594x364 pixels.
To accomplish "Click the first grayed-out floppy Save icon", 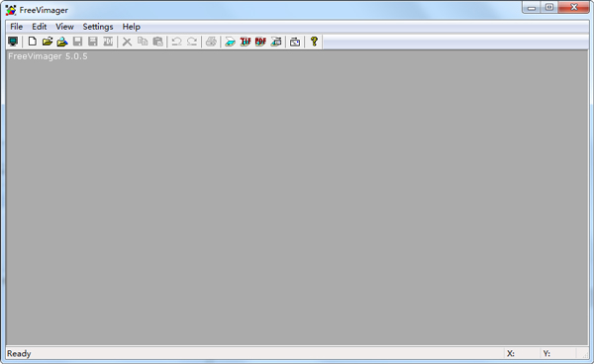I will click(77, 42).
